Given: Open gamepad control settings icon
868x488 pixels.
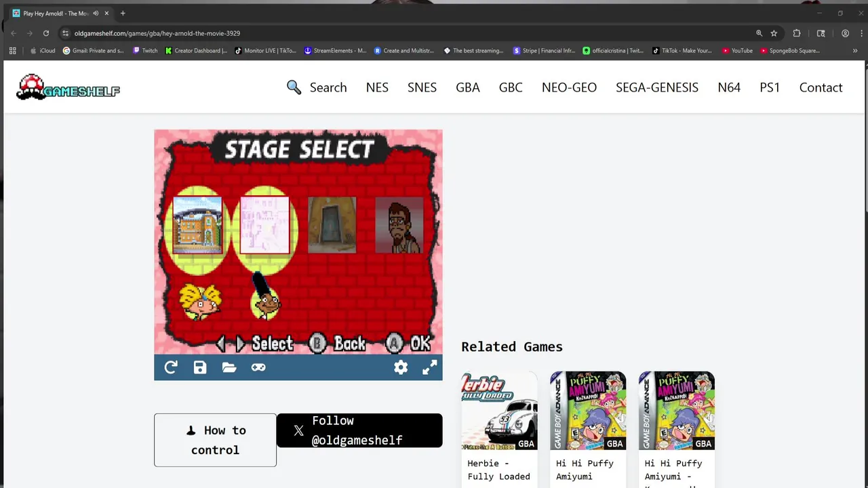Looking at the screenshot, I should pyautogui.click(x=258, y=367).
